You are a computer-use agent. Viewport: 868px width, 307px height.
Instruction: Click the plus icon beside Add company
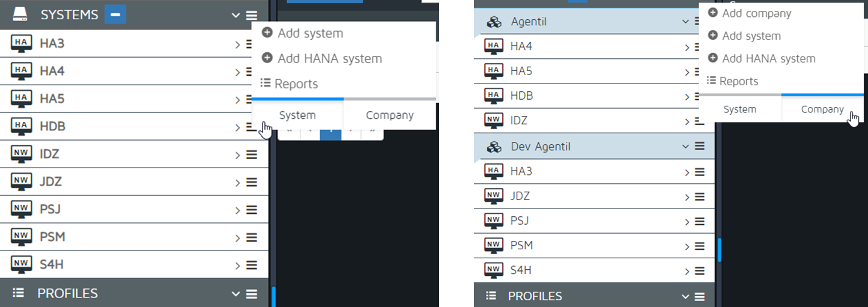(713, 13)
